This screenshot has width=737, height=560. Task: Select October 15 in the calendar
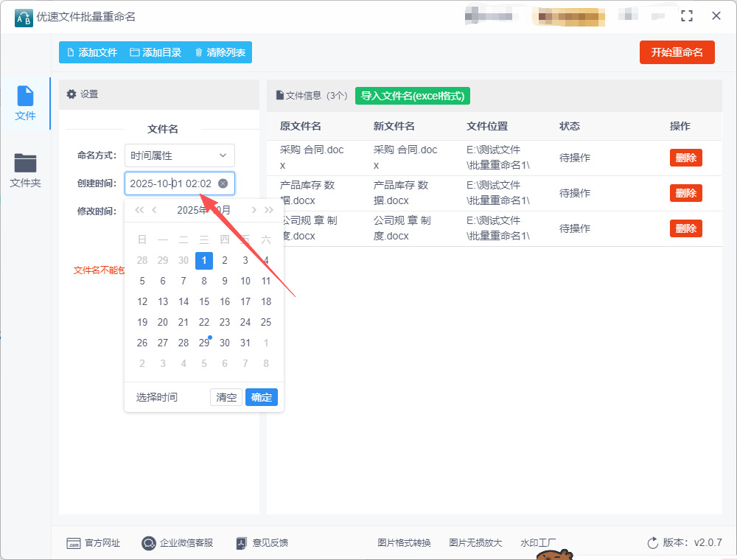tap(204, 301)
